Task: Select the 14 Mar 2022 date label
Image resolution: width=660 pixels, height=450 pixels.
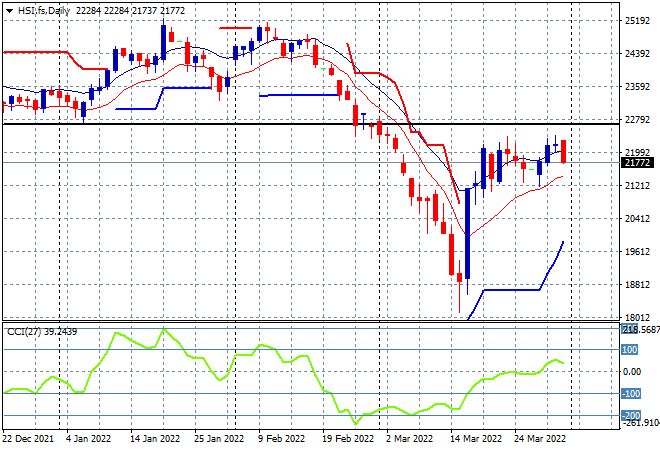Action: [476, 439]
